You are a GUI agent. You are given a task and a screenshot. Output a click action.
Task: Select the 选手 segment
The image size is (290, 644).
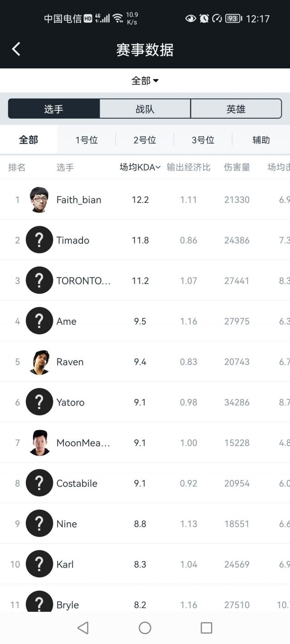click(54, 109)
